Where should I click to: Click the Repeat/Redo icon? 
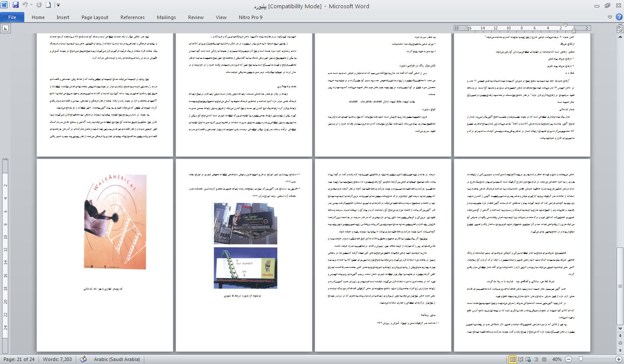point(39,6)
